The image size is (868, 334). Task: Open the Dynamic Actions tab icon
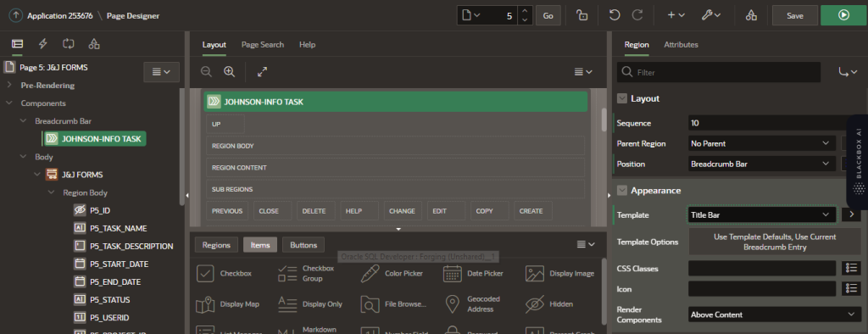(42, 44)
